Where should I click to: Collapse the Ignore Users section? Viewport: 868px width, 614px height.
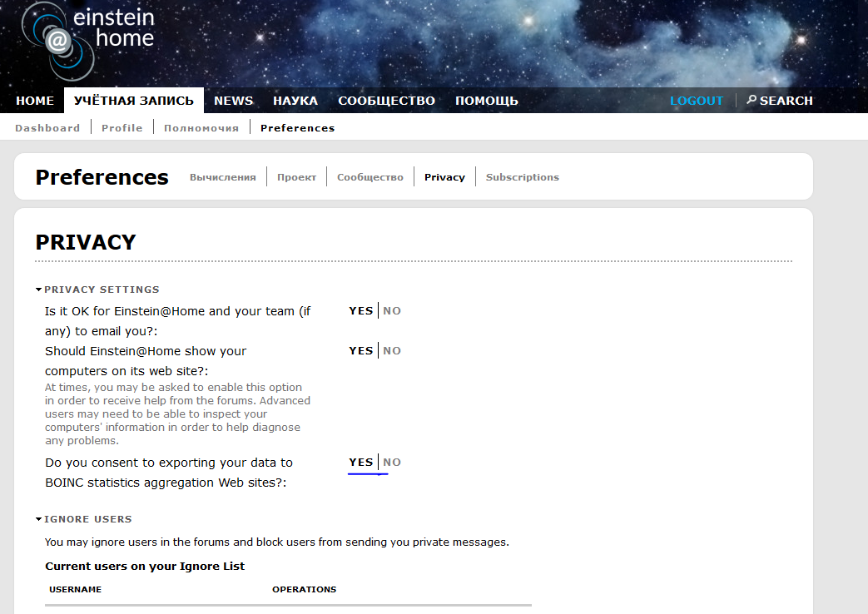[x=83, y=519]
